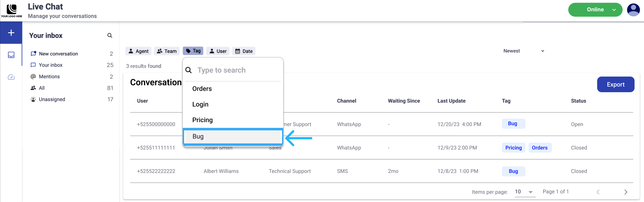Go to next page arrow
This screenshot has width=644, height=202.
pyautogui.click(x=626, y=192)
